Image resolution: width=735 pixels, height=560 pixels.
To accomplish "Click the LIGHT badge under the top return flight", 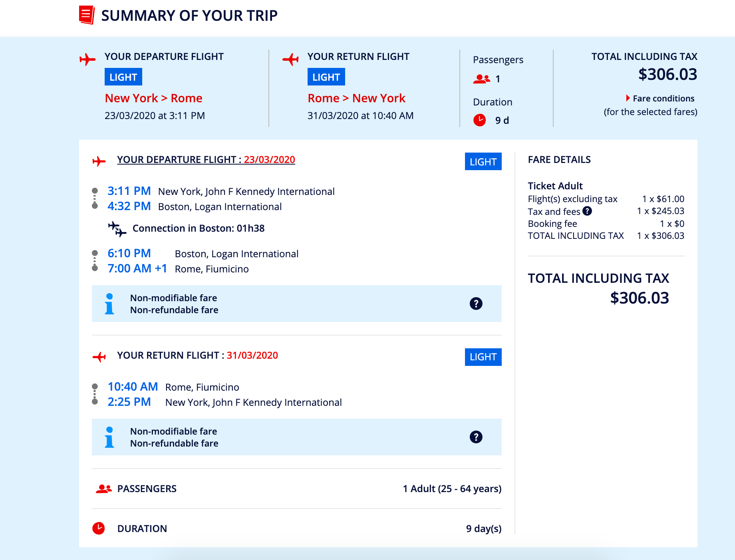I will coord(326,77).
